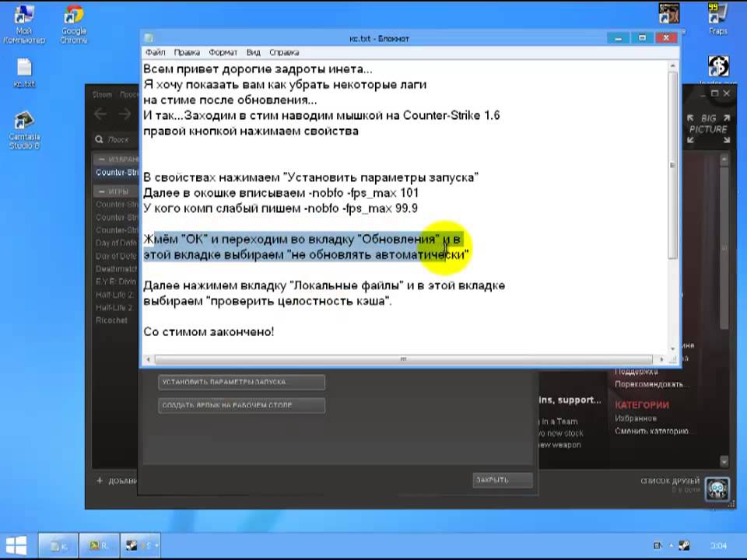The width and height of the screenshot is (747, 560).
Task: Select Deathmatch Classic in Steam games list
Action: [x=116, y=268]
